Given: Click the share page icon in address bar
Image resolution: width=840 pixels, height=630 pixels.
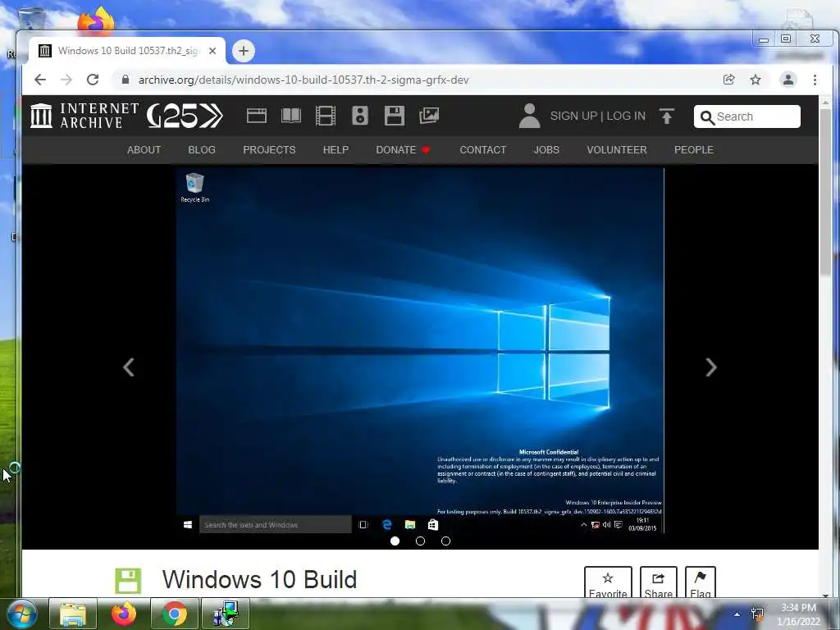Looking at the screenshot, I should (x=728, y=80).
